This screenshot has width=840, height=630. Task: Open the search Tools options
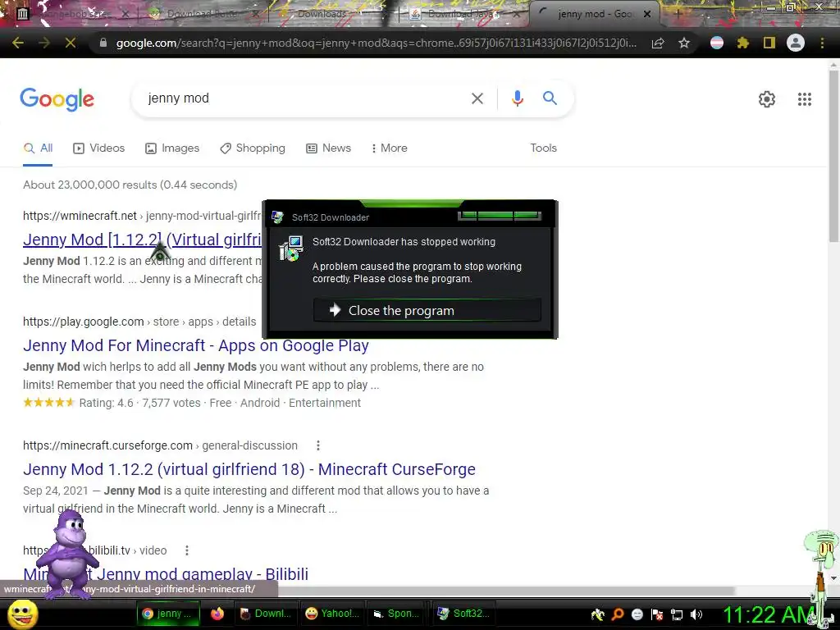point(543,148)
